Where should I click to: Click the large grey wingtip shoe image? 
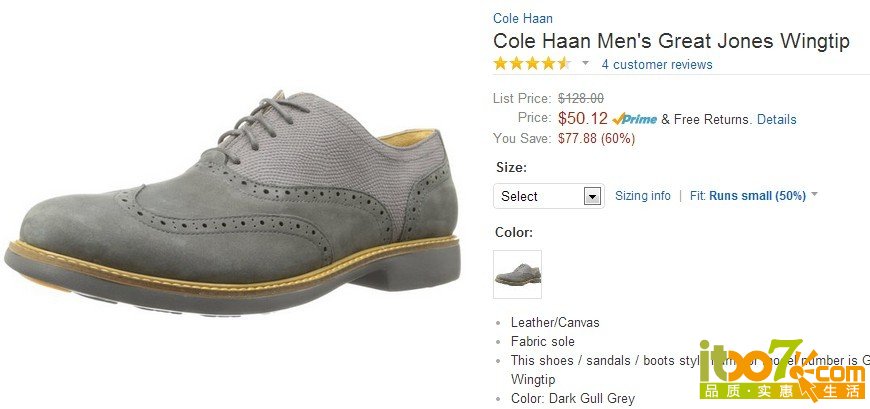click(x=233, y=205)
